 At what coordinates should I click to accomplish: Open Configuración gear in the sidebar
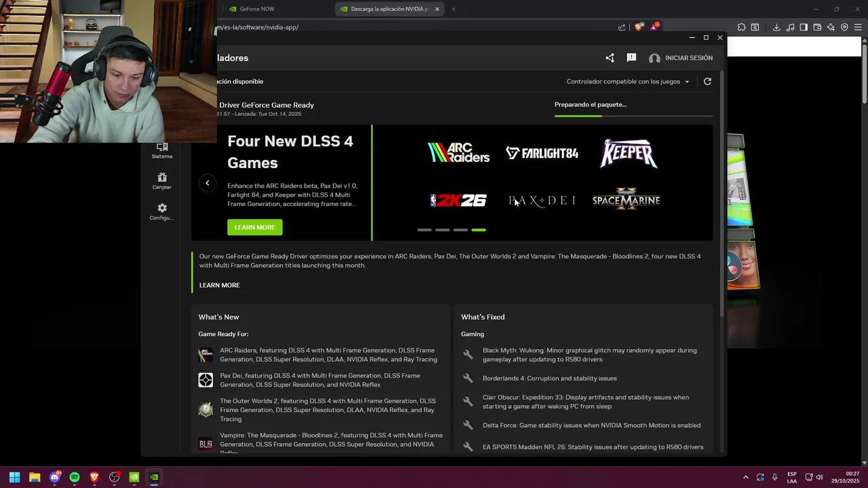click(x=162, y=211)
